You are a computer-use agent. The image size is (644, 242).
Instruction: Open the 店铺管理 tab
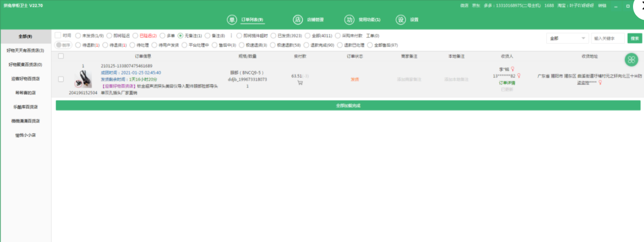tap(315, 20)
